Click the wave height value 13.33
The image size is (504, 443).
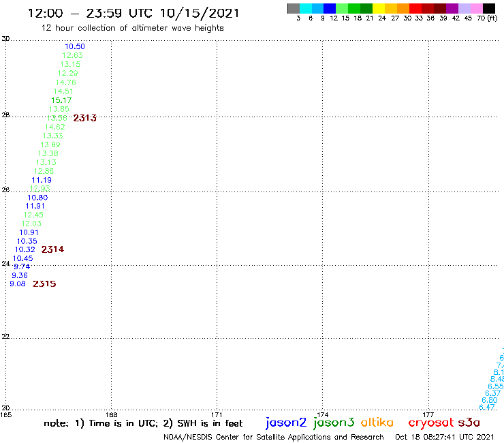[52, 136]
